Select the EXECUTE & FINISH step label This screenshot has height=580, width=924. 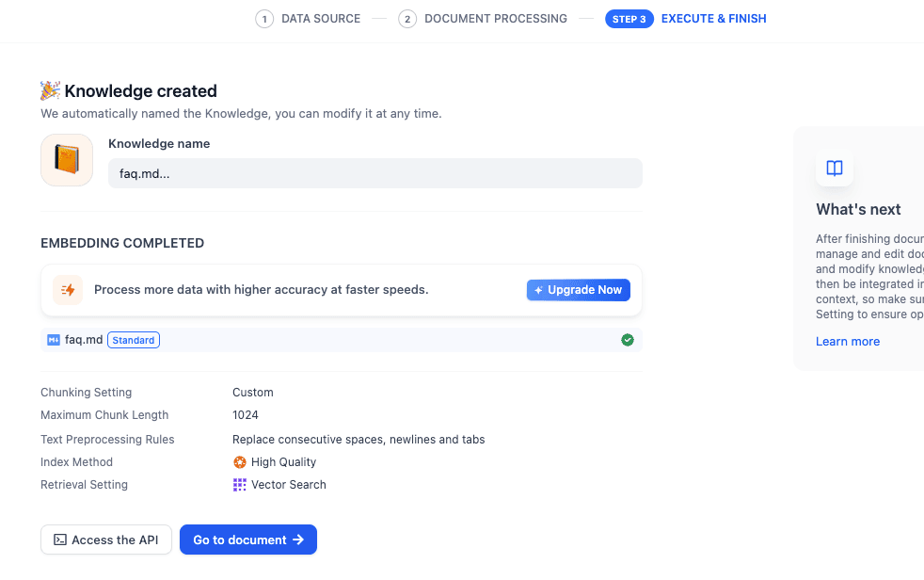click(x=713, y=18)
